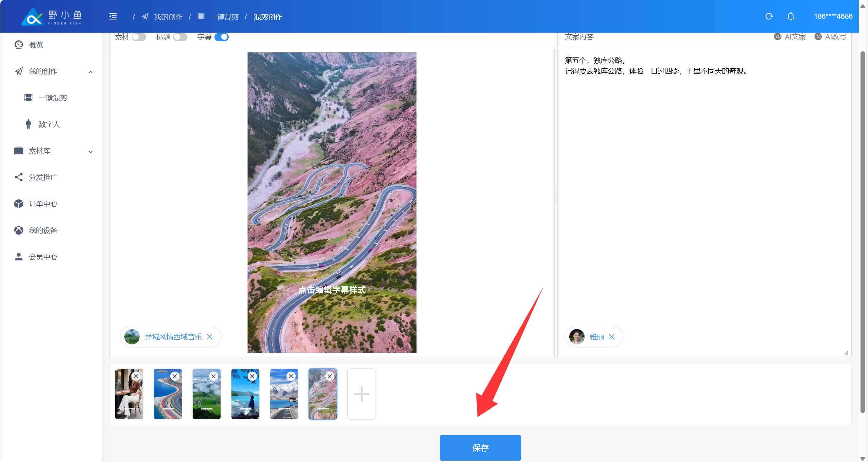
Task: Turn off the 字幕 switch
Action: click(x=222, y=37)
